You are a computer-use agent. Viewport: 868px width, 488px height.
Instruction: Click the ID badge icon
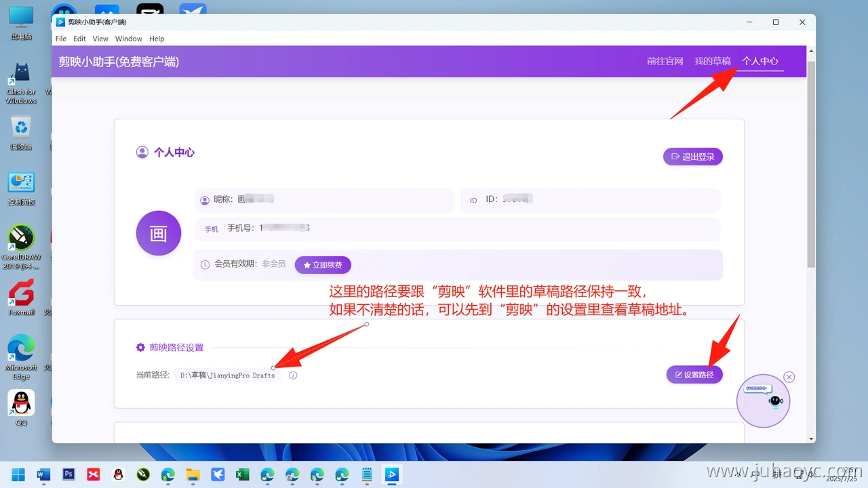coord(473,201)
